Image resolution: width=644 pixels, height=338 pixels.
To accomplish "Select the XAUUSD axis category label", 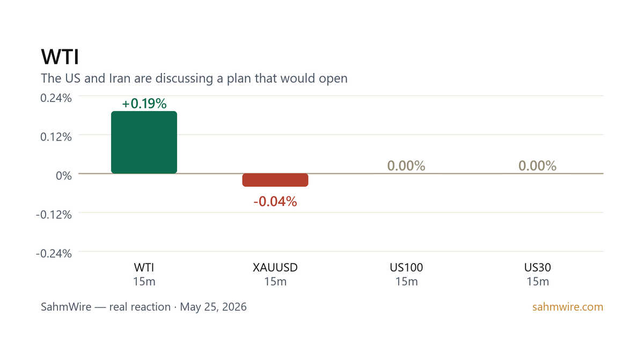I will click(x=275, y=267).
